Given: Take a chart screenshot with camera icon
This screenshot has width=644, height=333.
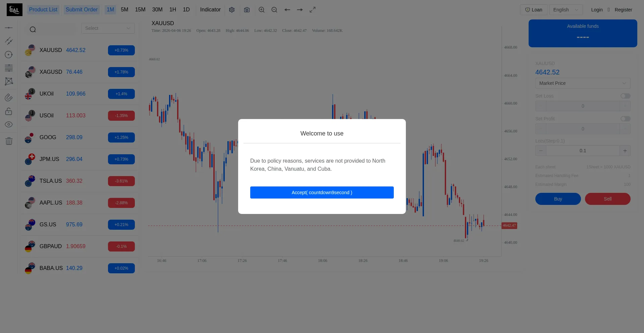Looking at the screenshot, I should coord(247,10).
